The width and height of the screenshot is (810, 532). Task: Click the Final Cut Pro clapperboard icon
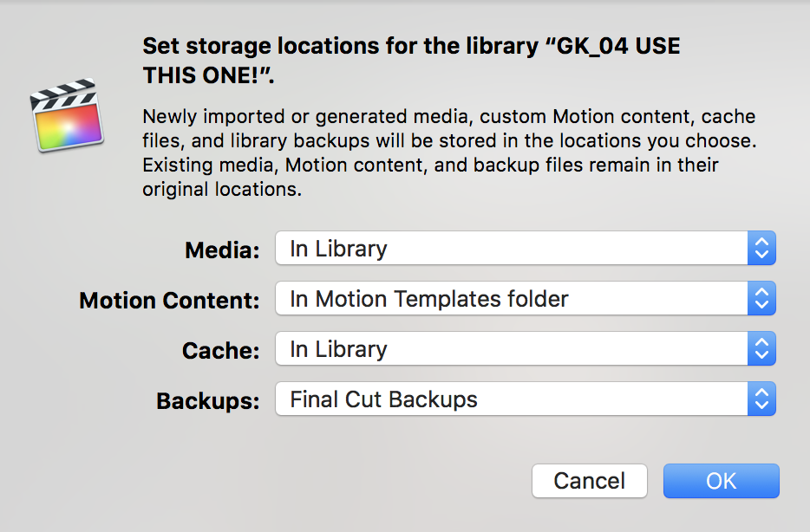coord(66,119)
